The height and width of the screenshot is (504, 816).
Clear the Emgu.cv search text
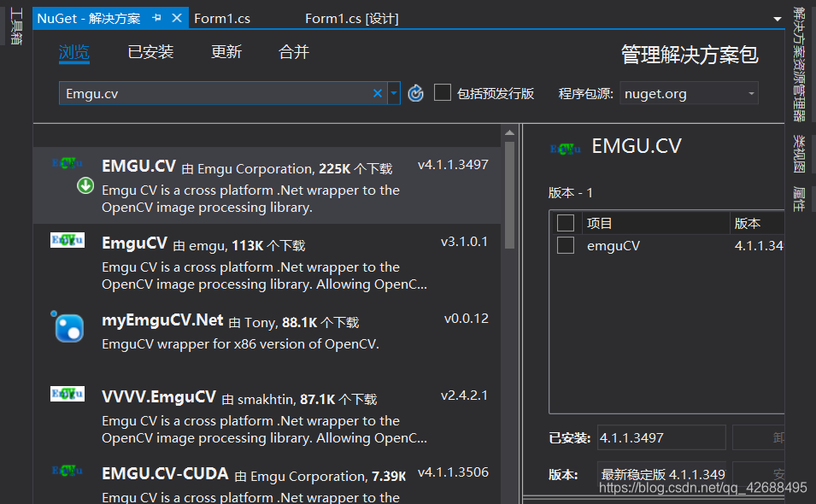[x=378, y=93]
